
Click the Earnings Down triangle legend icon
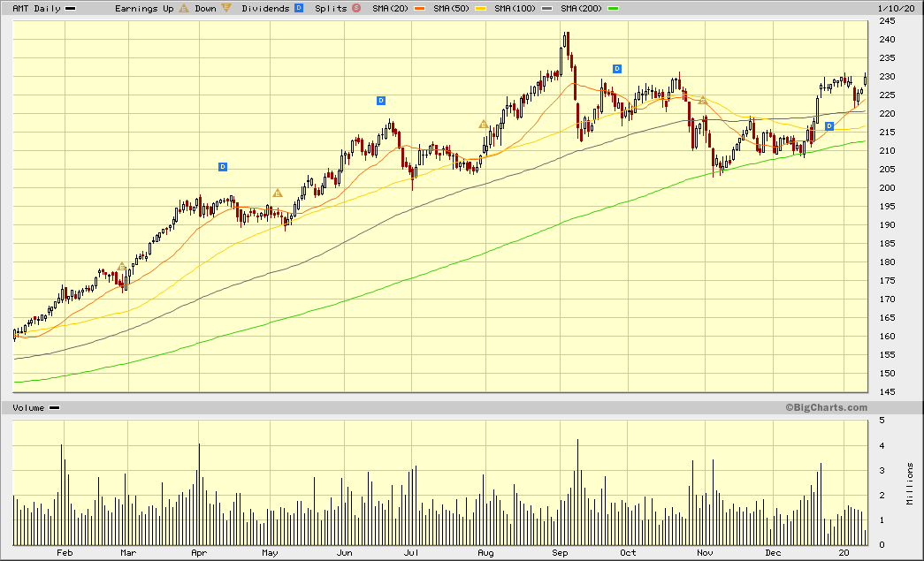coord(226,8)
